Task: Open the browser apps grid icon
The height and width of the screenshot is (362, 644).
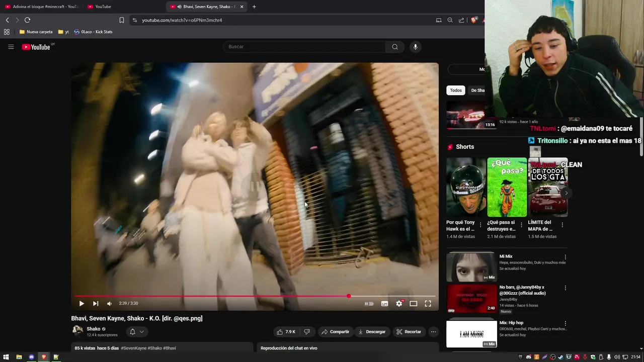Action: pos(7,32)
